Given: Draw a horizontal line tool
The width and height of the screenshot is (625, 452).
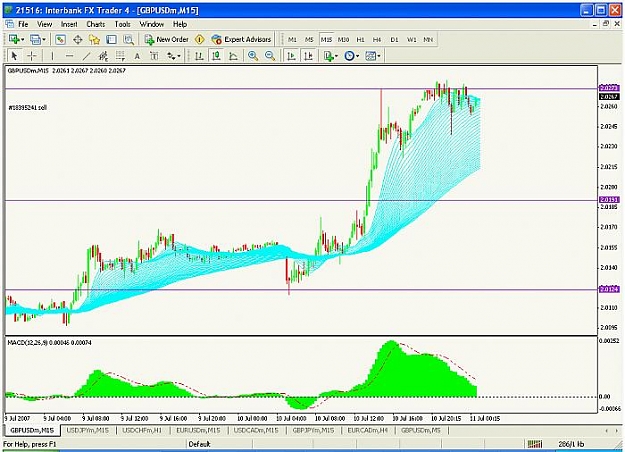Looking at the screenshot, I should point(69,56).
